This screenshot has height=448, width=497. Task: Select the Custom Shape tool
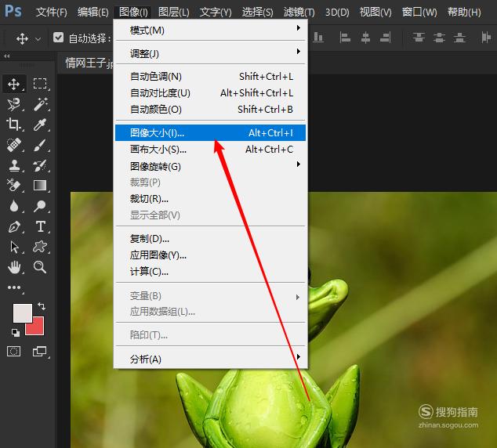point(40,247)
